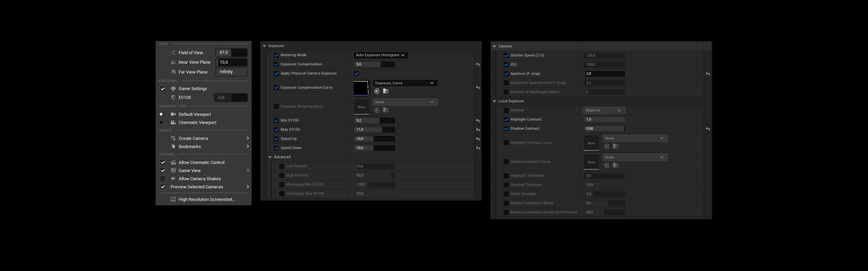
Task: Reset Max EV100 to default arrow
Action: 478,130
